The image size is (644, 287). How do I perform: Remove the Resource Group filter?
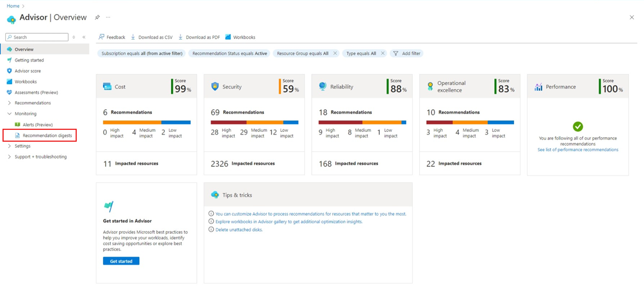tap(335, 53)
